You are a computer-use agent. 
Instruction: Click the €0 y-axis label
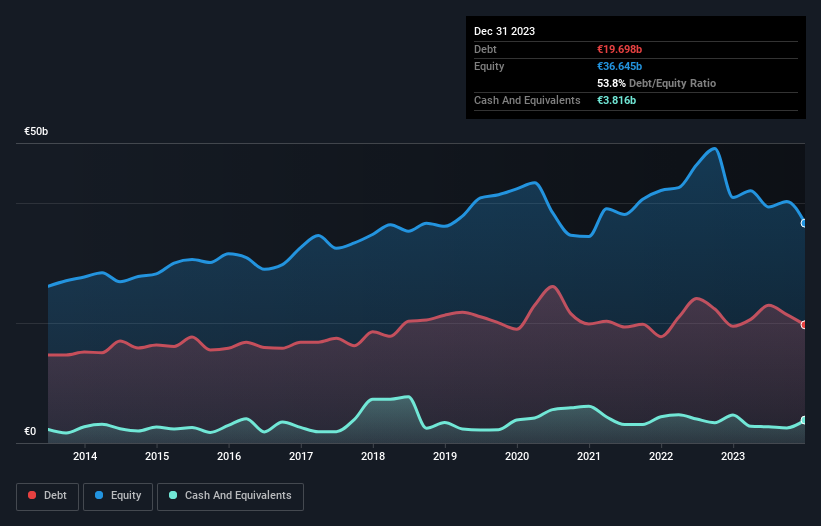pyautogui.click(x=30, y=431)
